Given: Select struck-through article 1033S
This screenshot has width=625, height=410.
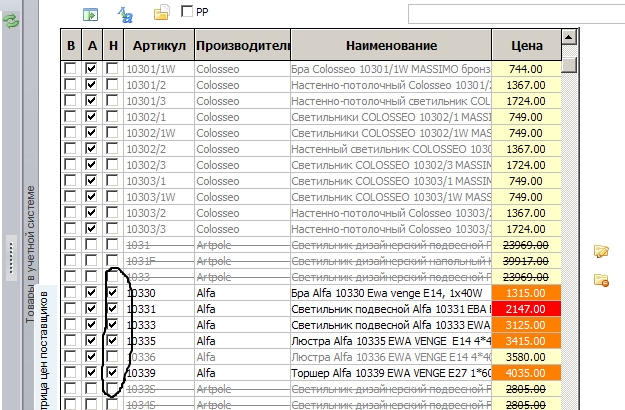Looking at the screenshot, I should 159,388.
